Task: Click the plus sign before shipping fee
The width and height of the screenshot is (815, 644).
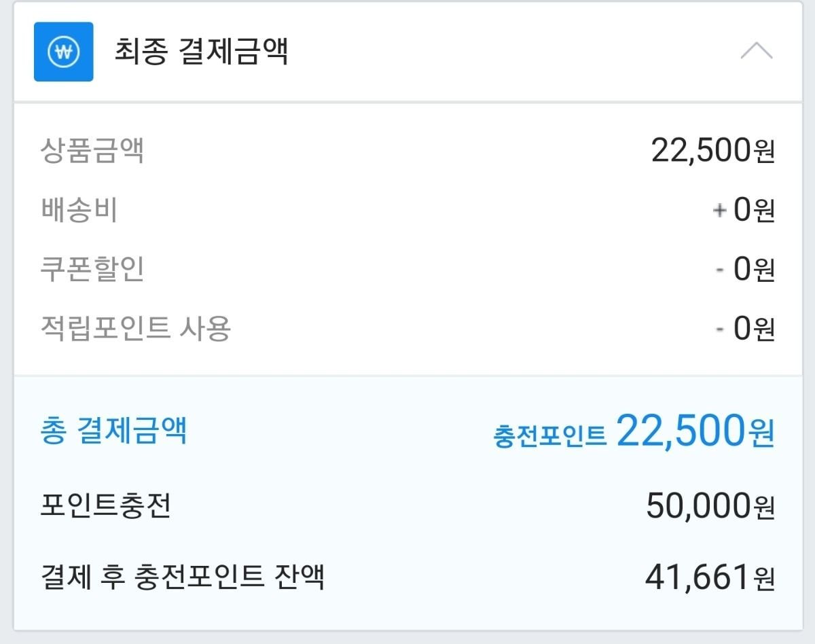Action: click(719, 211)
